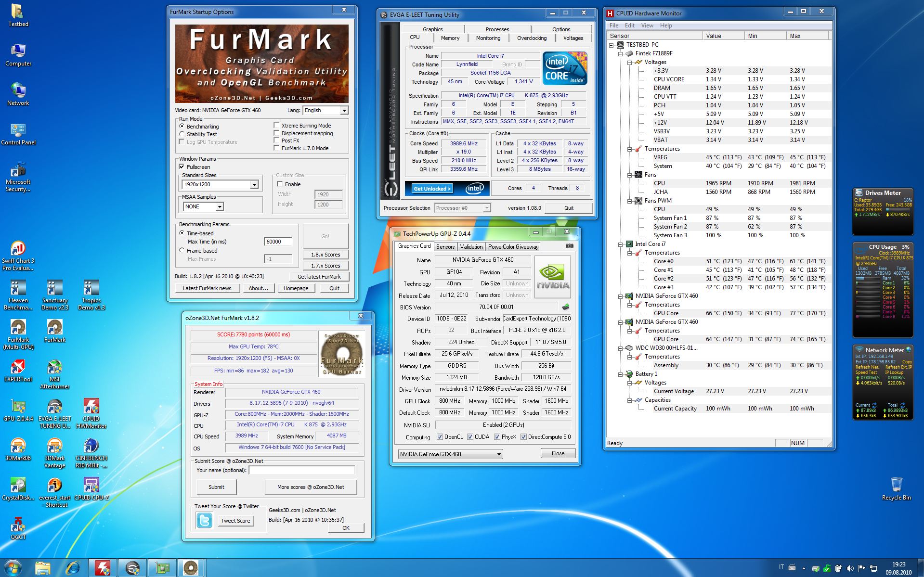
Task: Open Windows Start menu
Action: [x=13, y=568]
